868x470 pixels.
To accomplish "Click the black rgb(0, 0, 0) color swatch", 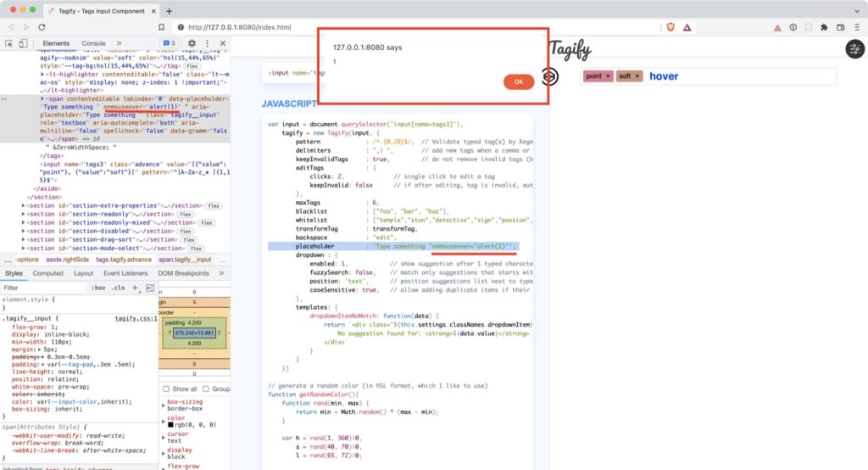I will click(170, 424).
